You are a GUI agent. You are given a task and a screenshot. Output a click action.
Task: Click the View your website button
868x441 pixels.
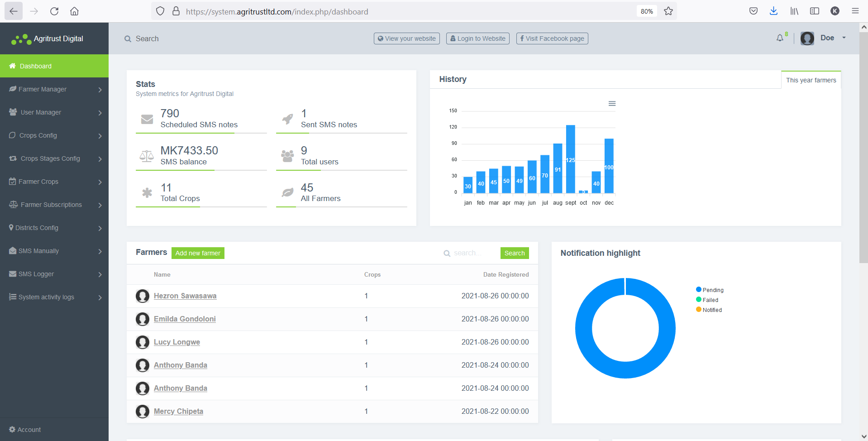(407, 38)
